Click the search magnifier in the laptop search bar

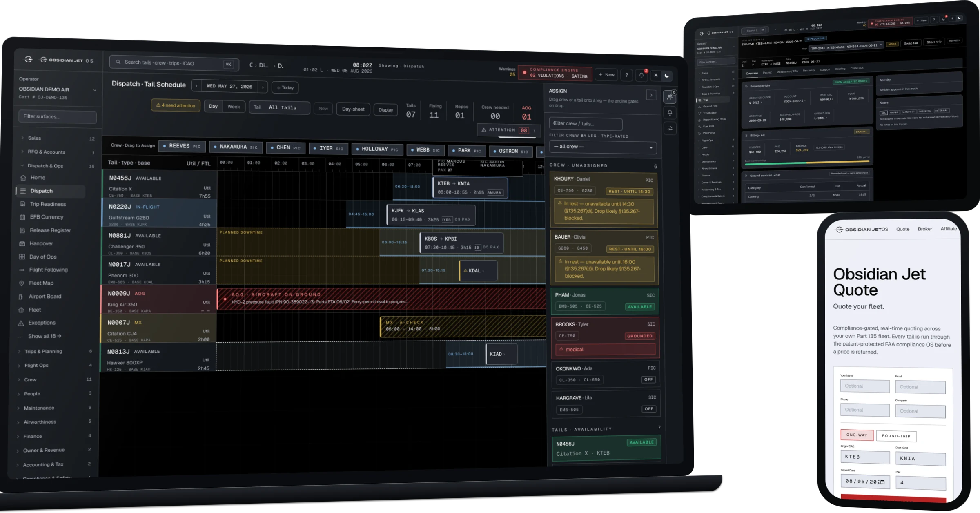[x=118, y=62]
